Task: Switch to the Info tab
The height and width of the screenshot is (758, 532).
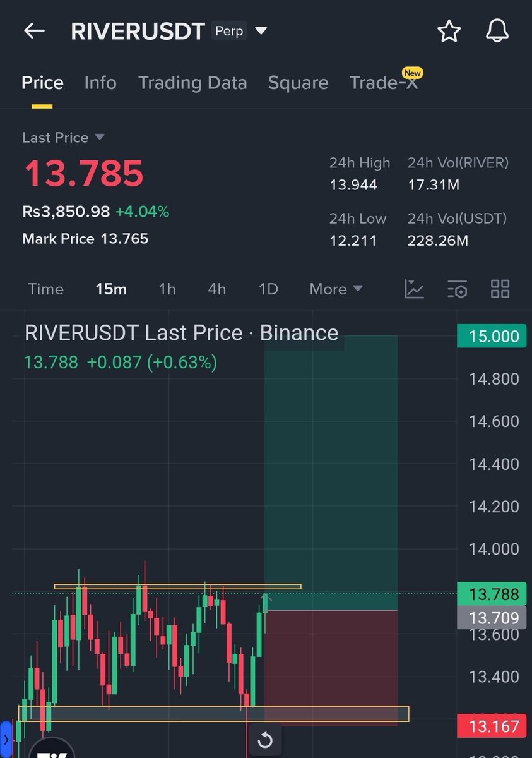Action: (100, 83)
